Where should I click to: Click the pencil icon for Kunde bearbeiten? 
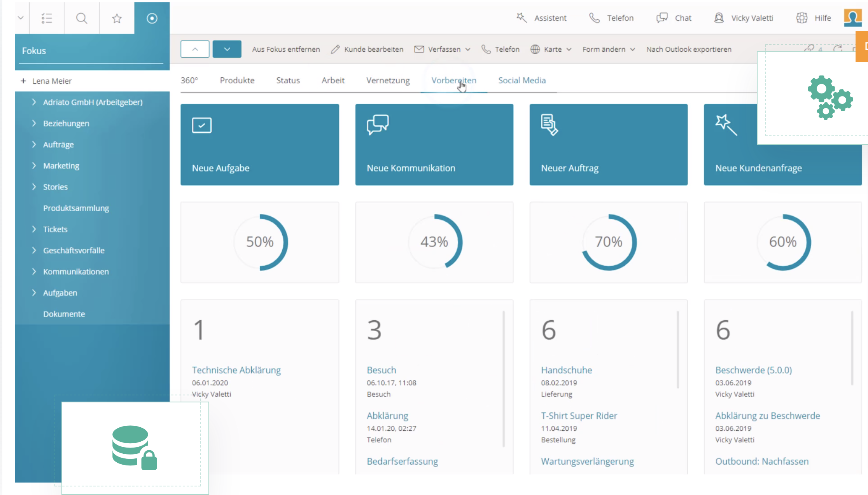pos(334,49)
